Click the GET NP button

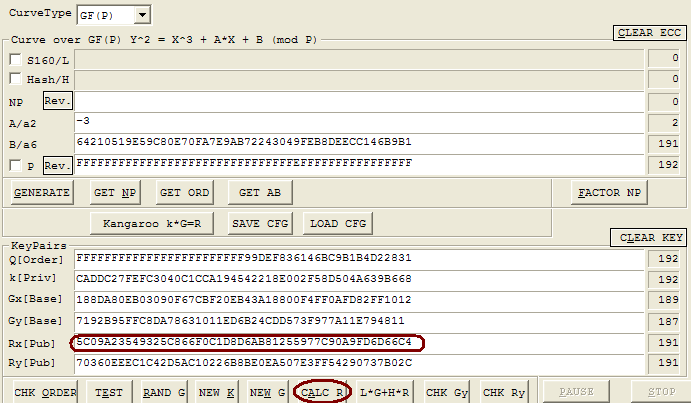115,193
